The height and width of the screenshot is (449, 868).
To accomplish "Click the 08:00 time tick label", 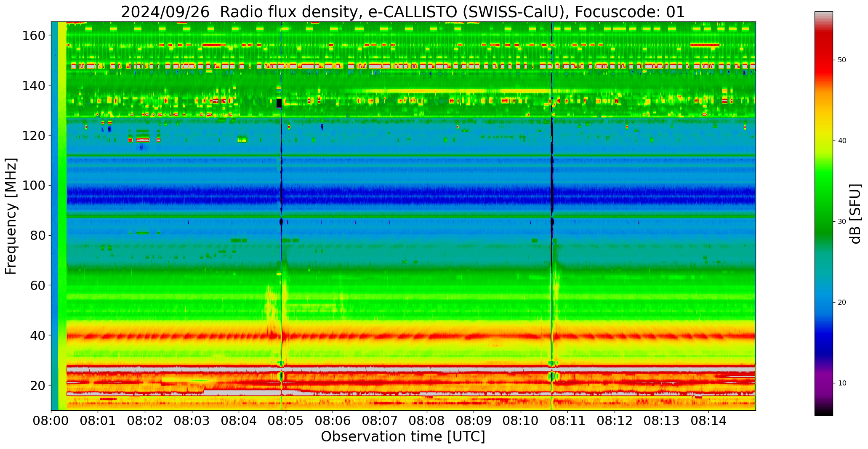I will pyautogui.click(x=51, y=421).
